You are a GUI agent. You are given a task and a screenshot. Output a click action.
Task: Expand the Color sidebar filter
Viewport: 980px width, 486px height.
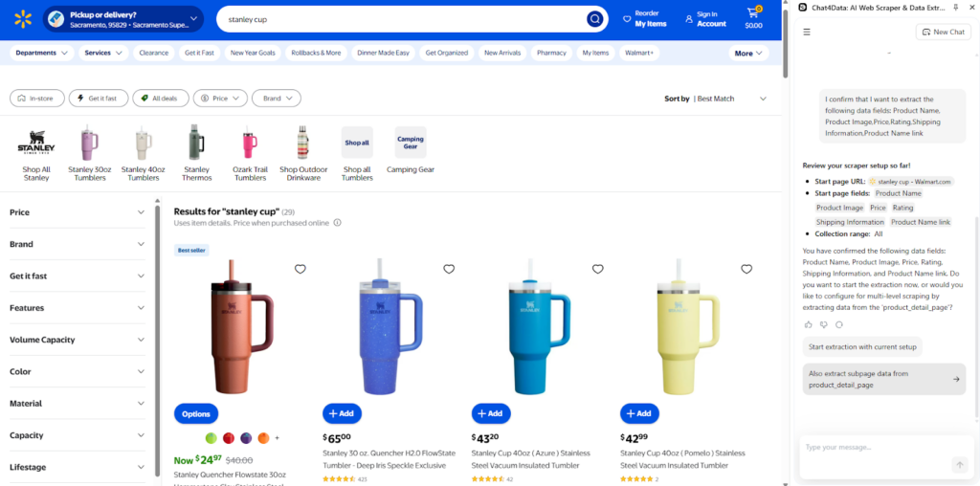78,372
